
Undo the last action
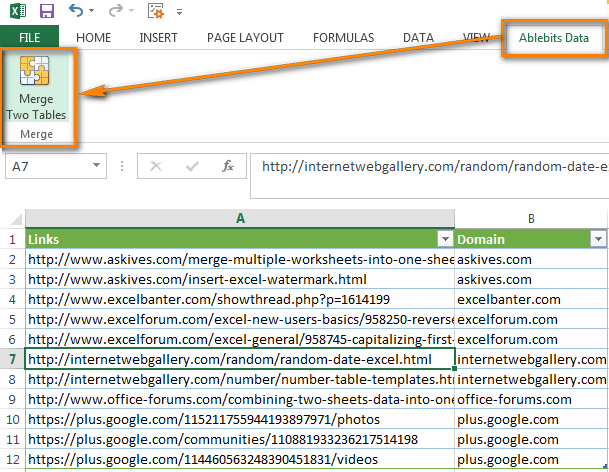click(76, 10)
